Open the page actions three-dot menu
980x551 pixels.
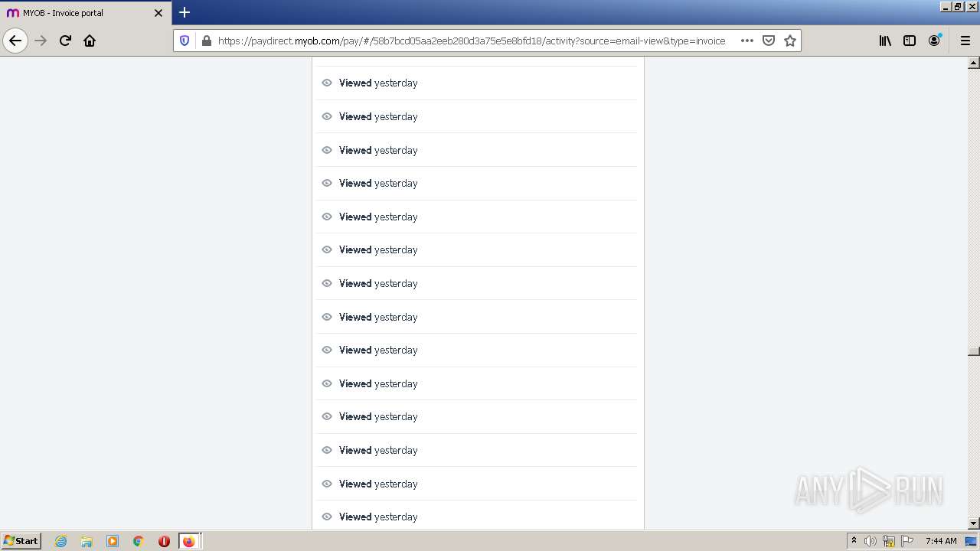tap(747, 41)
